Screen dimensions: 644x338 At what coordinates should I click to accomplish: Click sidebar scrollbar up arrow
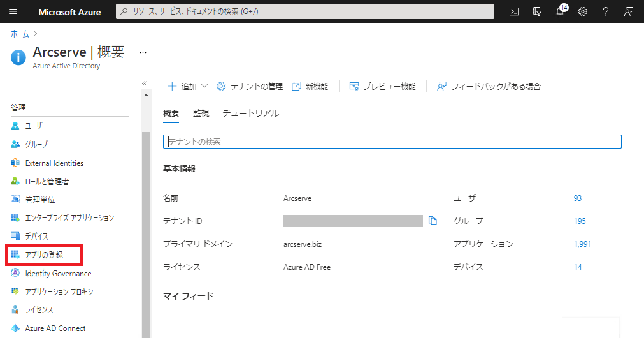click(x=147, y=96)
